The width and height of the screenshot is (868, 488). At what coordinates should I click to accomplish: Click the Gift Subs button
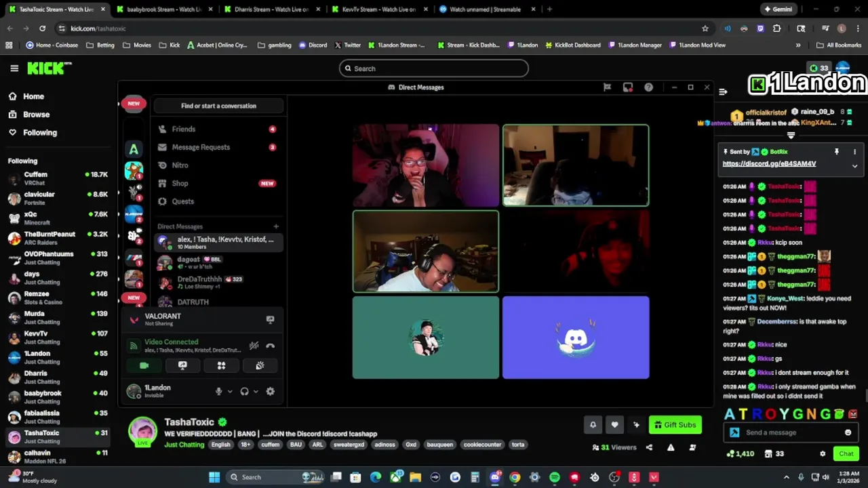point(675,425)
